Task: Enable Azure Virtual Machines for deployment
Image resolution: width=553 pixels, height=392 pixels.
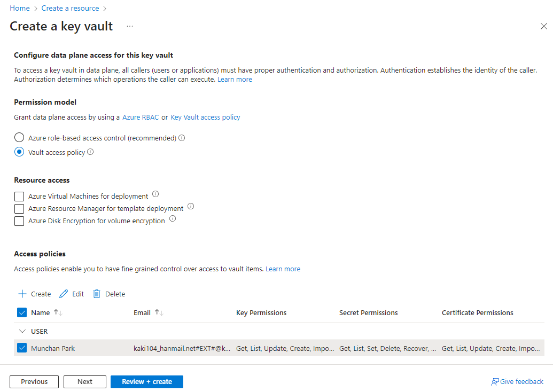Action: point(19,197)
